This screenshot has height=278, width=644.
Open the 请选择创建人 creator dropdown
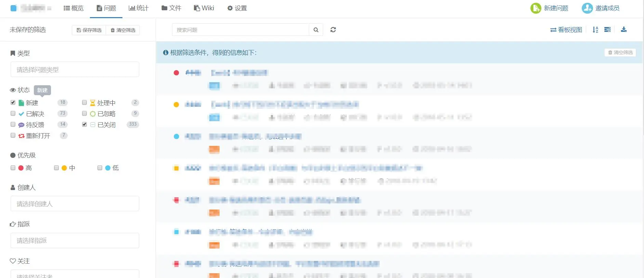point(75,204)
